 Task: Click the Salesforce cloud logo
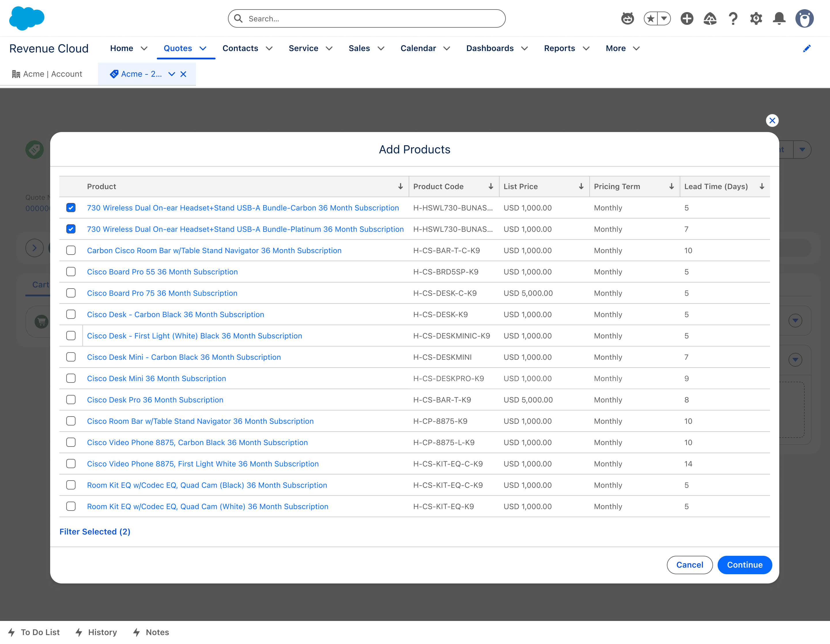click(x=27, y=18)
